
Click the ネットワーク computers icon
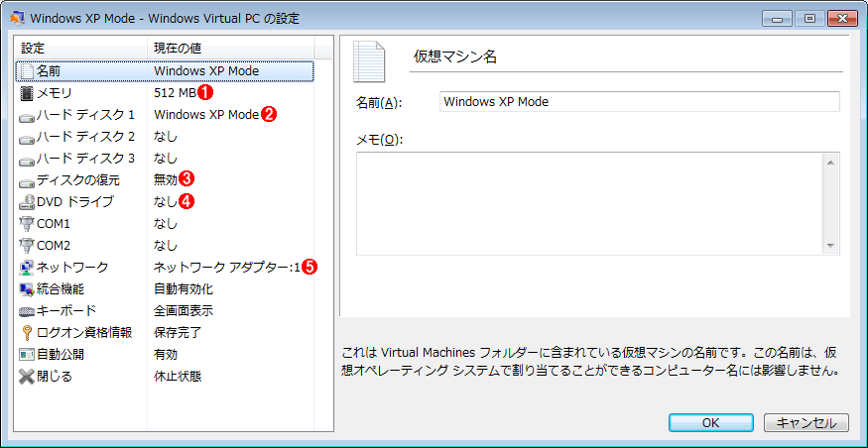pyautogui.click(x=27, y=268)
